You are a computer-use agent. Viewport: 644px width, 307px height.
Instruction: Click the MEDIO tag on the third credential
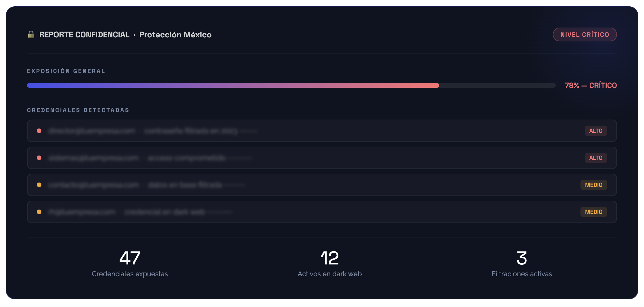click(594, 185)
